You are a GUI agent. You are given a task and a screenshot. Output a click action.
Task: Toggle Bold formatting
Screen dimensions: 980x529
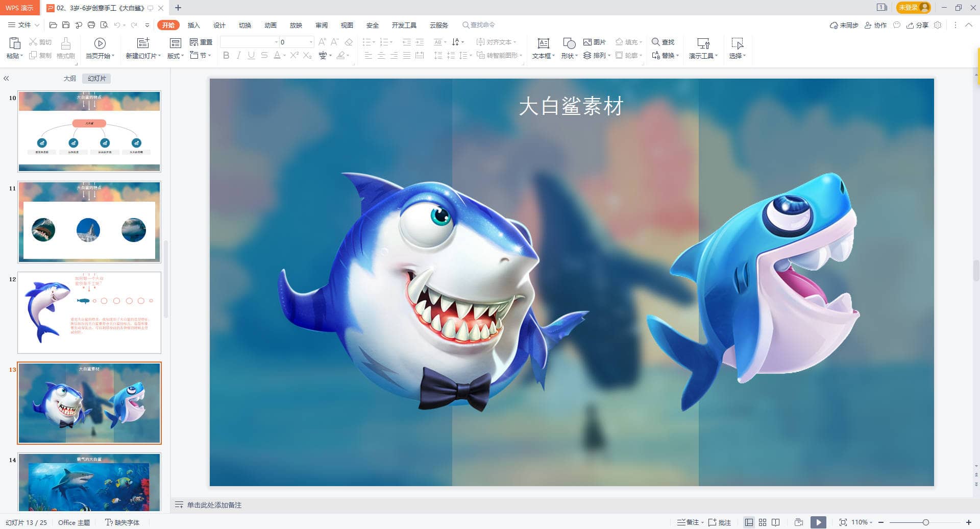pyautogui.click(x=226, y=55)
